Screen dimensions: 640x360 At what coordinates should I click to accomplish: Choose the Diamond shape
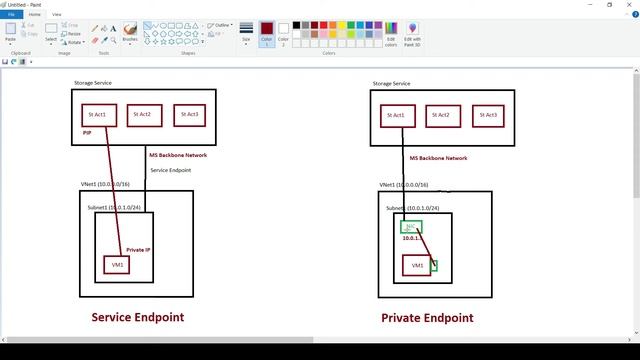(156, 33)
